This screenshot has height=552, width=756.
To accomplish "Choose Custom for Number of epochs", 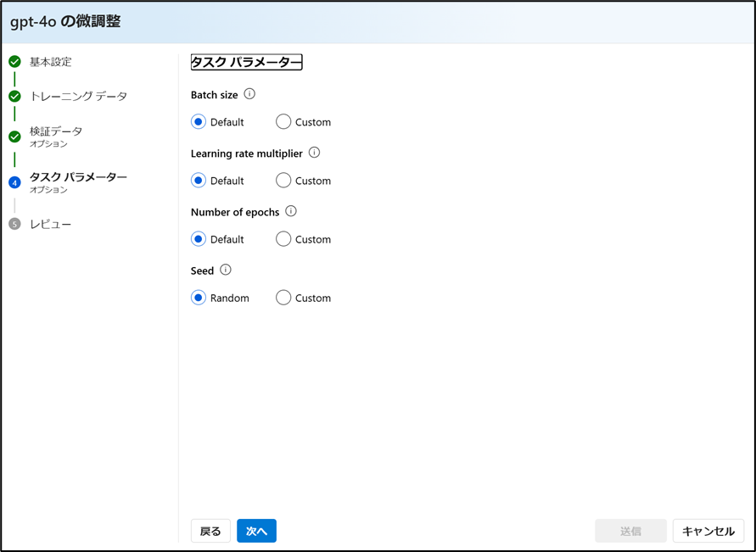I will click(x=283, y=239).
